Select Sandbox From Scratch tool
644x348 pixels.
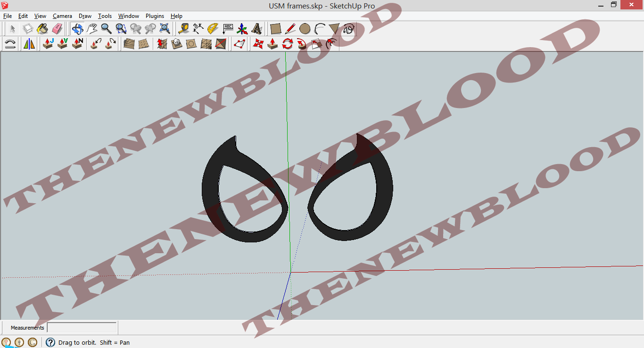[x=144, y=44]
